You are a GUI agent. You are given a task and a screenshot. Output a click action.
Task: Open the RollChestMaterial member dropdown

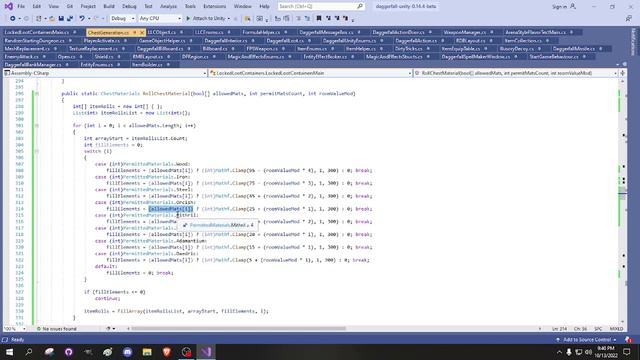[x=516, y=73]
